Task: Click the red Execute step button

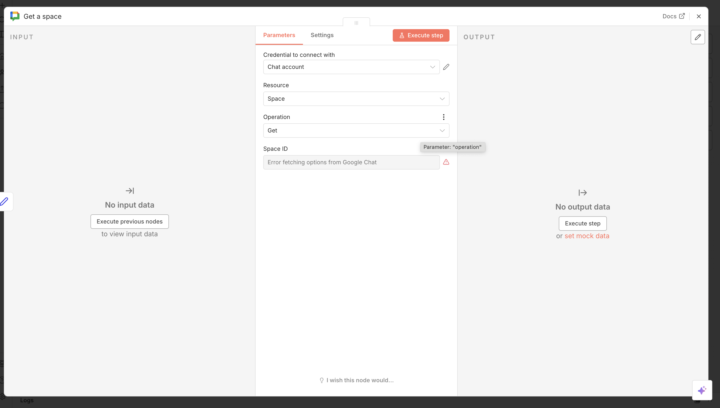Action: pyautogui.click(x=421, y=35)
